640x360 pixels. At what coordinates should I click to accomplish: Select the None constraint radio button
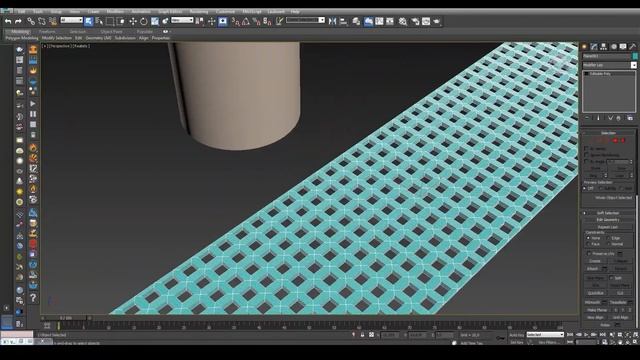(x=588, y=238)
